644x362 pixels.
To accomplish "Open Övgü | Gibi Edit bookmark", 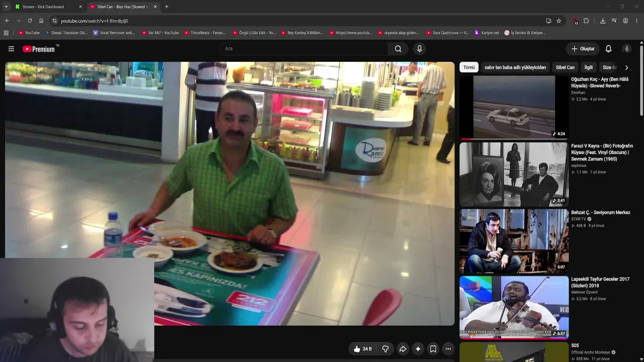I will coord(254,33).
